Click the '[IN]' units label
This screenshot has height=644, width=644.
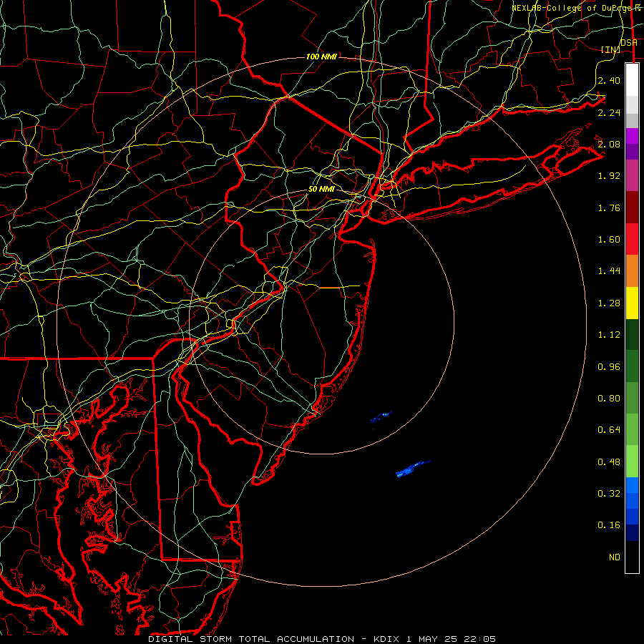[x=610, y=49]
